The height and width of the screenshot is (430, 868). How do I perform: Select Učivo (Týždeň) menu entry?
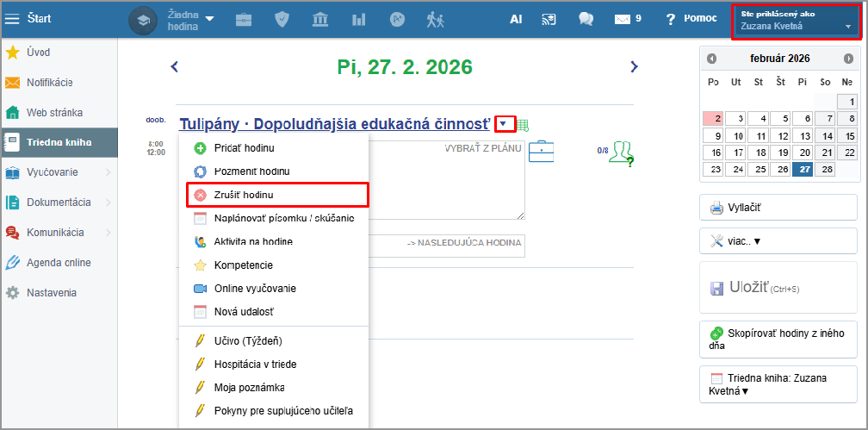pyautogui.click(x=274, y=340)
